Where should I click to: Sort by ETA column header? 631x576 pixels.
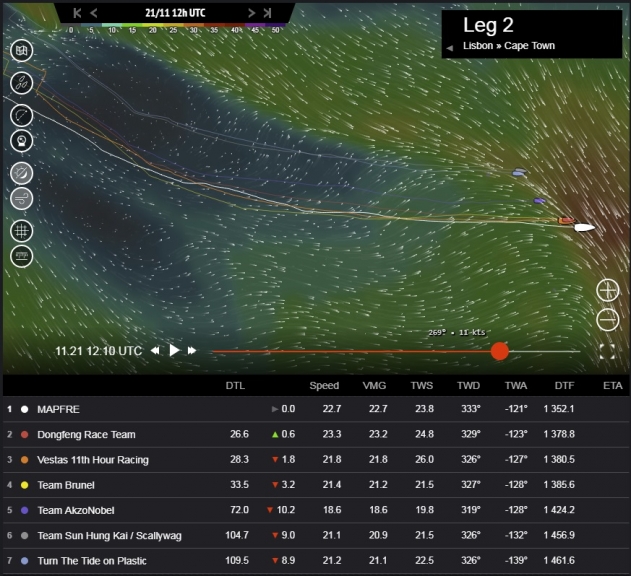coord(612,386)
